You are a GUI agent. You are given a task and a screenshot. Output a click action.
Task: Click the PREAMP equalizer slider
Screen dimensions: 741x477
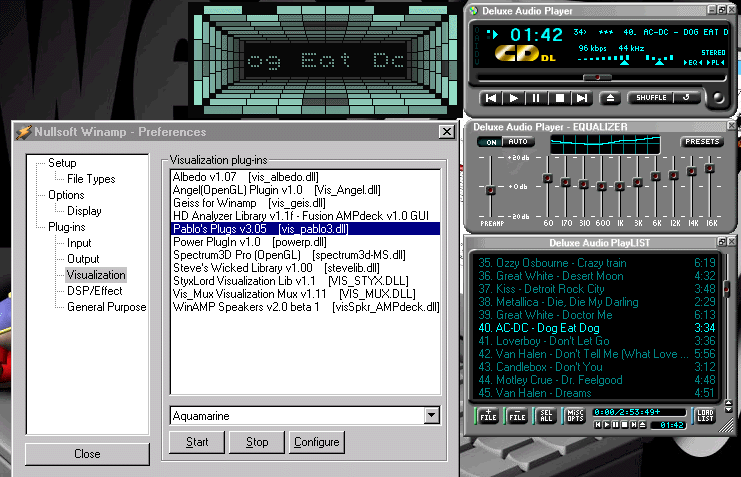click(x=490, y=188)
